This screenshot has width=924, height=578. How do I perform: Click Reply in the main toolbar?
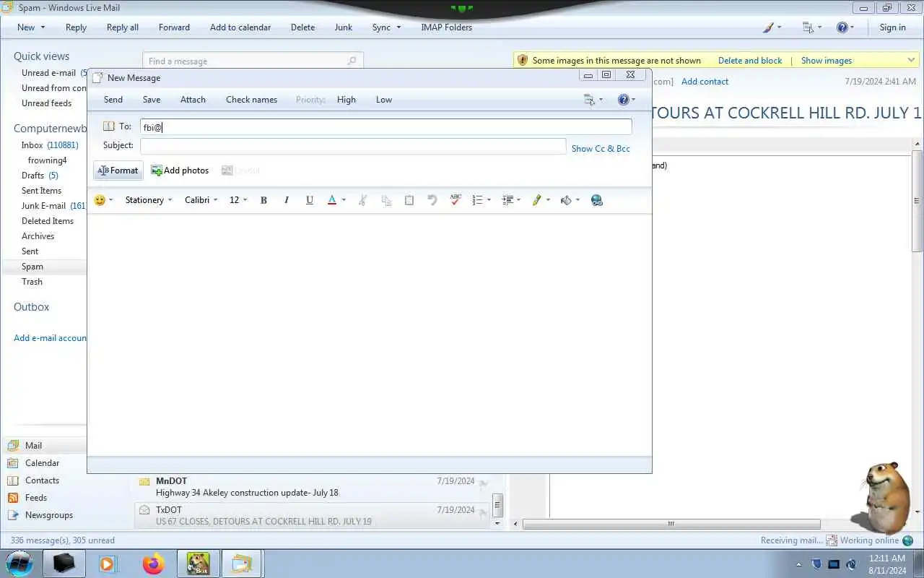tap(76, 27)
